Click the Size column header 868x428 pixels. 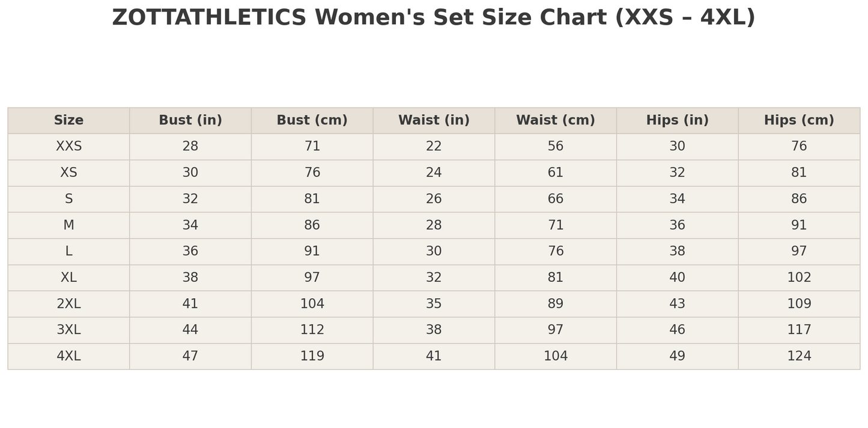click(x=68, y=120)
